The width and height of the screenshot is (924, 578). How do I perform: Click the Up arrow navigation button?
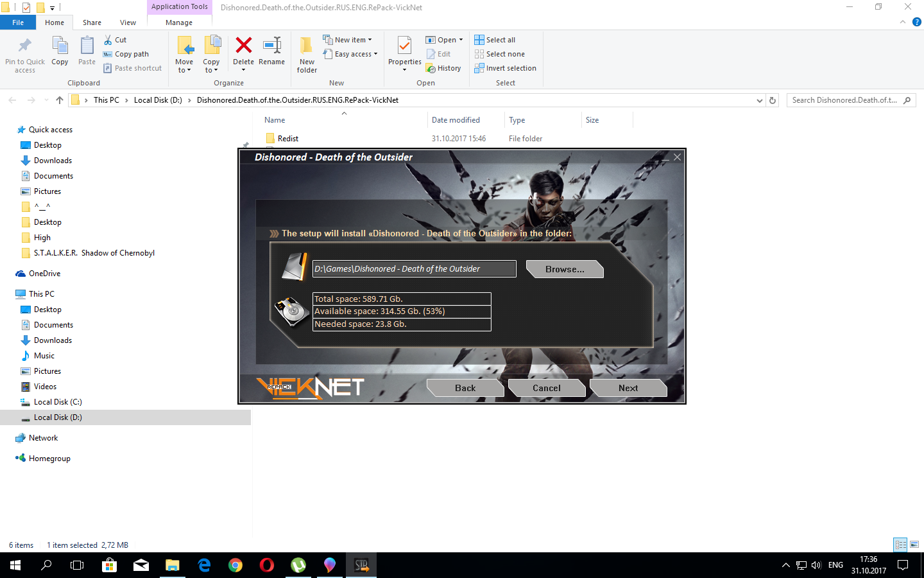click(x=60, y=100)
